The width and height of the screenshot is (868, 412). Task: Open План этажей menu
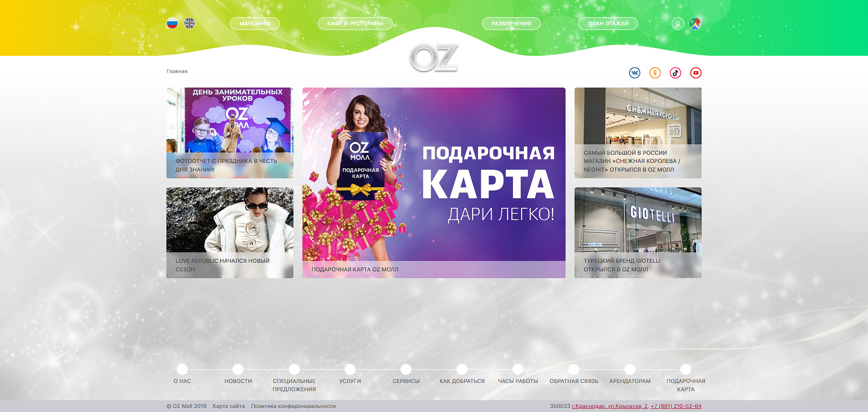tap(608, 24)
